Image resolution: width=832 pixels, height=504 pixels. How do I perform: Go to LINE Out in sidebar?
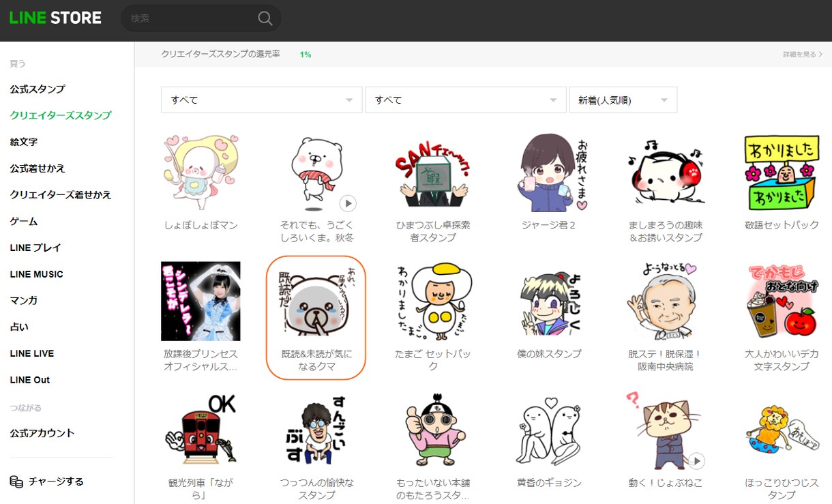pyautogui.click(x=30, y=380)
